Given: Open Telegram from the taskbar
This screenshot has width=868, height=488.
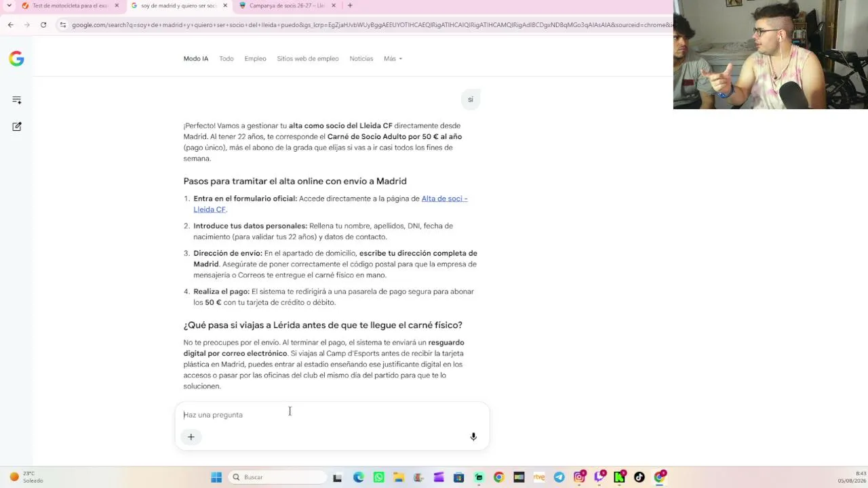Looking at the screenshot, I should (x=559, y=477).
